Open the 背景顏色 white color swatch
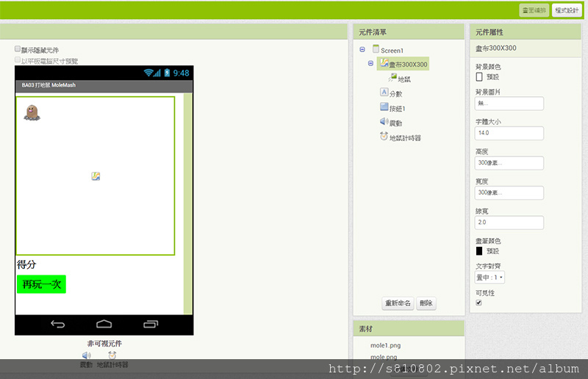Viewport: 588px width, 379px height. click(479, 77)
